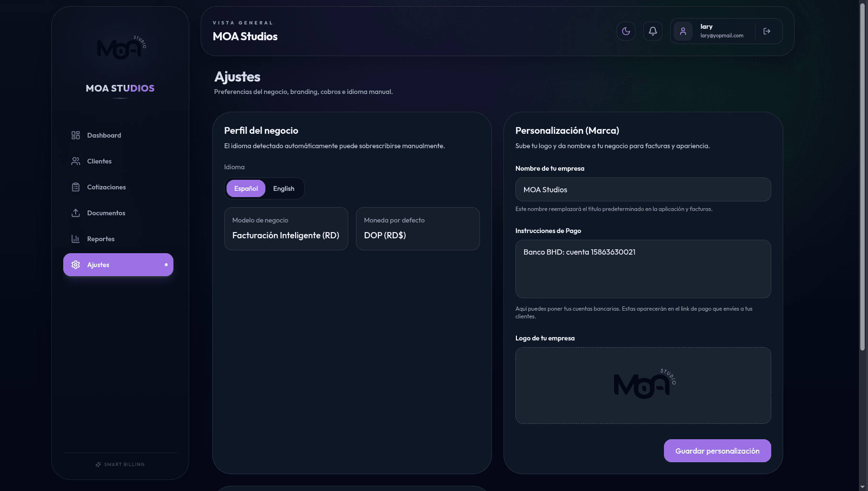
Task: Toggle dark mode with the moon icon
Action: coord(626,31)
